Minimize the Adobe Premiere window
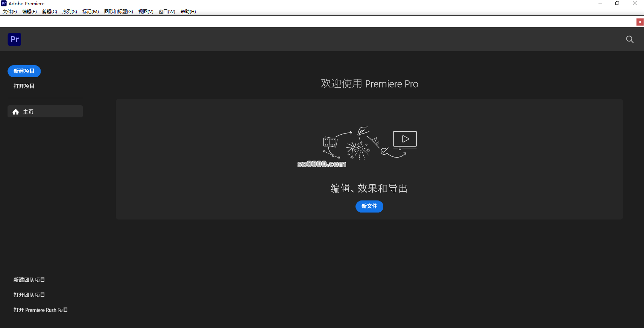The height and width of the screenshot is (328, 644). 600,3
